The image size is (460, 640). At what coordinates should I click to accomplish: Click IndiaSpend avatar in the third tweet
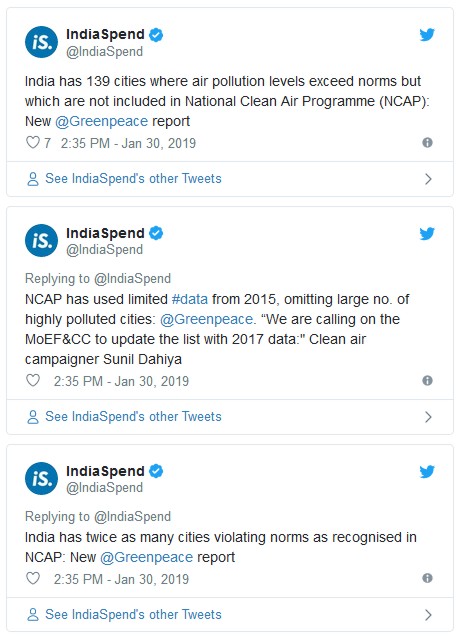[41, 478]
